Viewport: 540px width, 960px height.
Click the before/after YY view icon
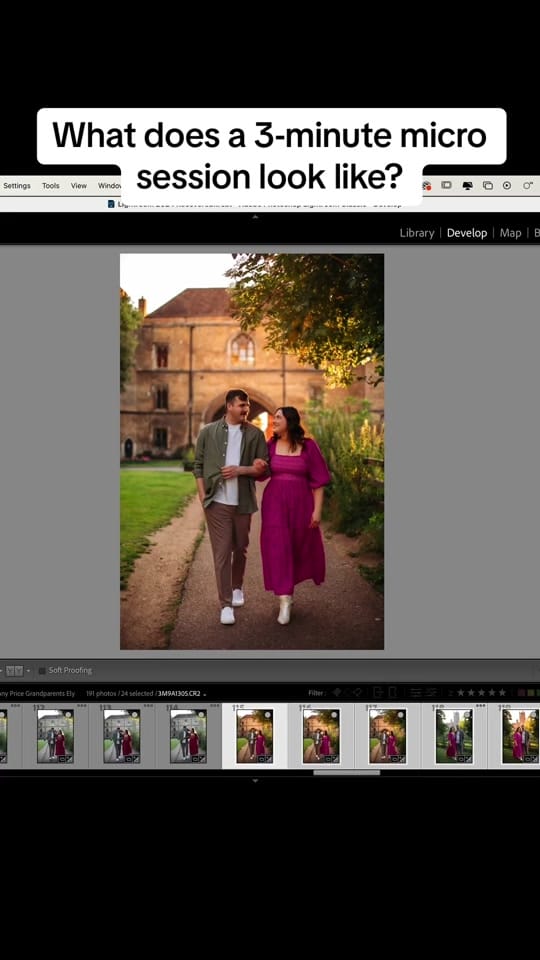[14, 671]
